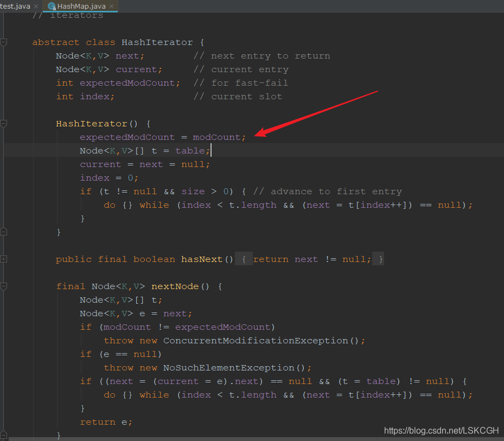Click the comment '// advance to first entry'

tap(328, 191)
